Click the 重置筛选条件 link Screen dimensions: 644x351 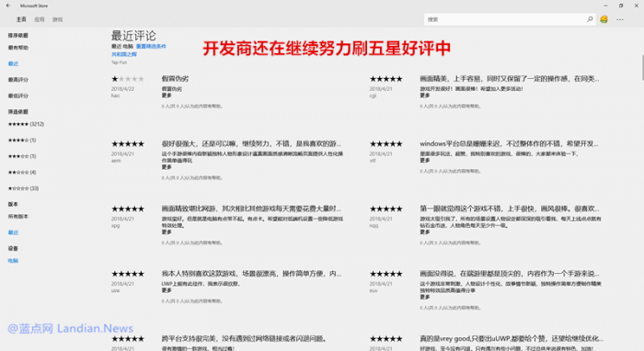(x=151, y=46)
